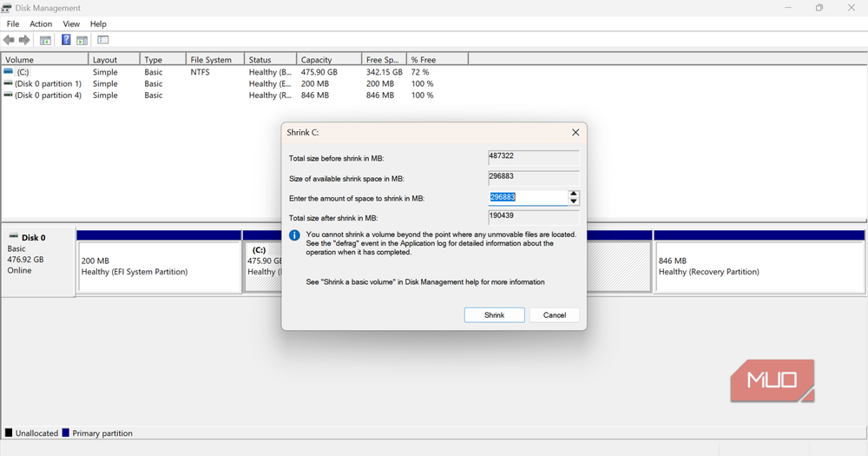
Task: Select the (C:) volume row
Action: click(234, 72)
